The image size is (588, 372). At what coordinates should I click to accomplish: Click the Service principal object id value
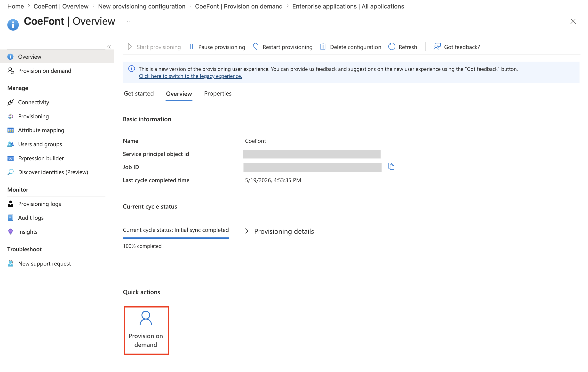point(312,154)
